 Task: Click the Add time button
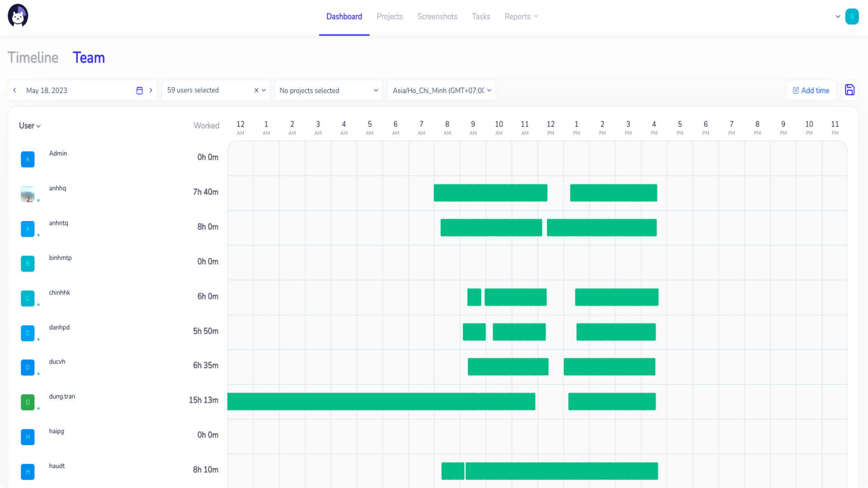point(811,90)
